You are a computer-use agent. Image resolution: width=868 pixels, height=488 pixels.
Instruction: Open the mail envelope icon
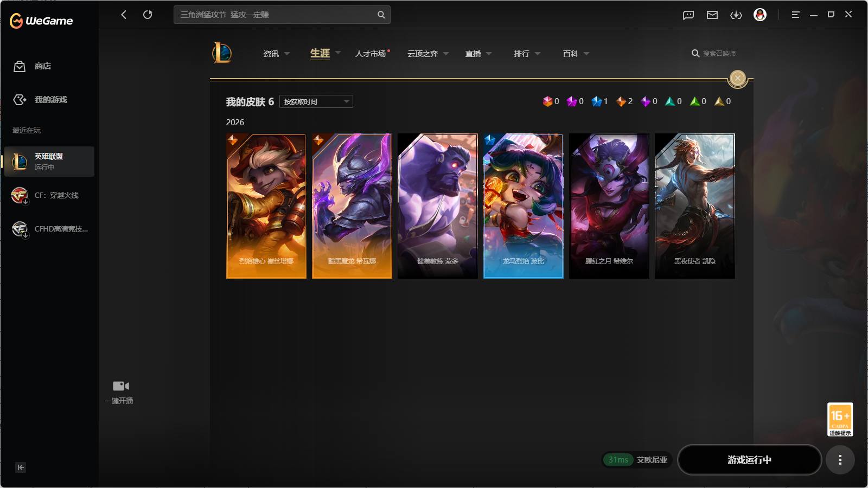click(x=712, y=15)
